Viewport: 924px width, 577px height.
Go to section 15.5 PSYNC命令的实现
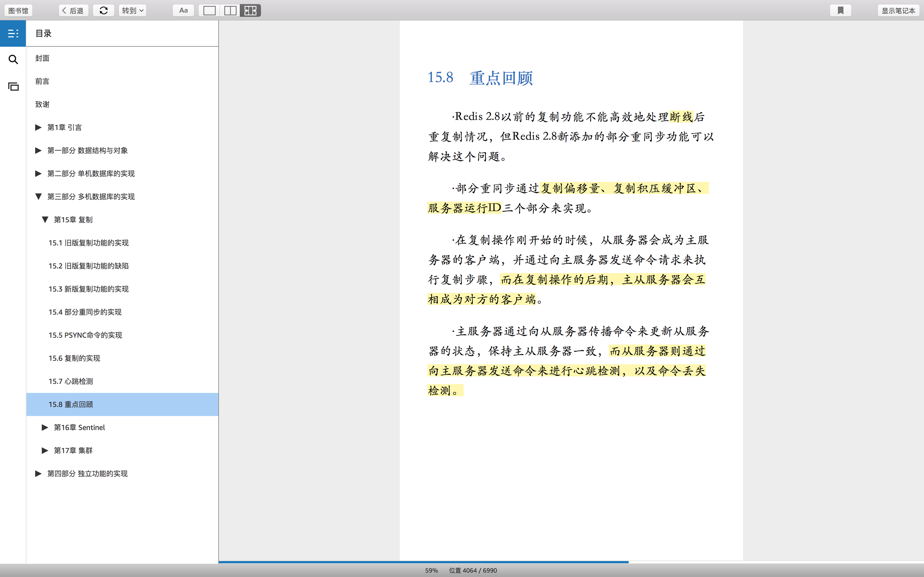85,335
